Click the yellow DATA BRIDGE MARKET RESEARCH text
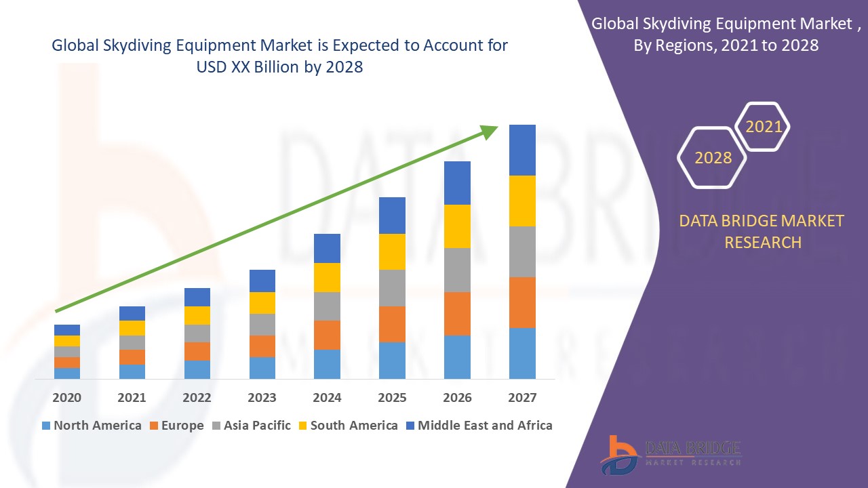This screenshot has height=488, width=868. tap(763, 231)
